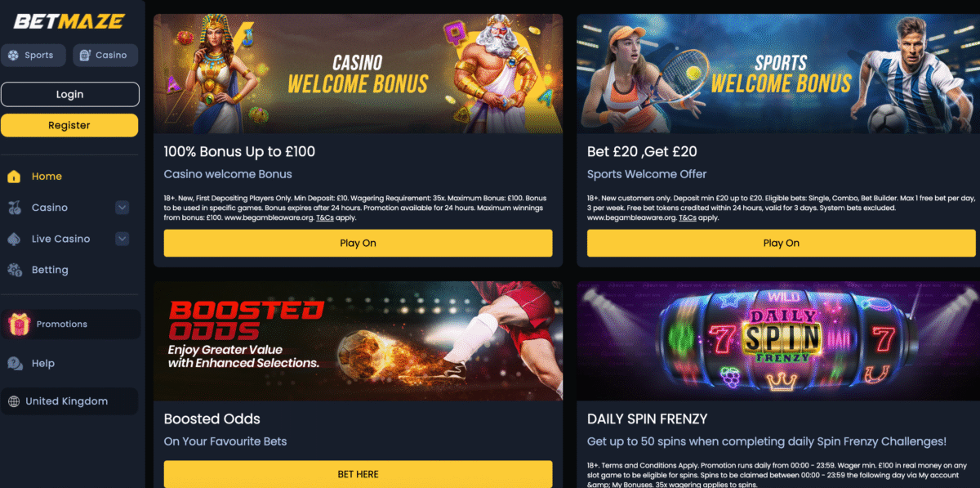
Task: Expand the Live Casino submenu chevron
Action: tap(122, 239)
